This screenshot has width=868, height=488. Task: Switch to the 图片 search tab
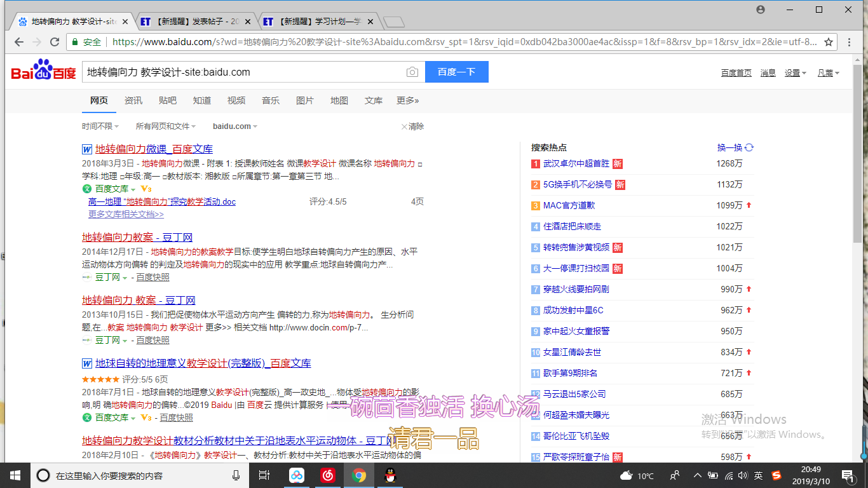pyautogui.click(x=305, y=100)
